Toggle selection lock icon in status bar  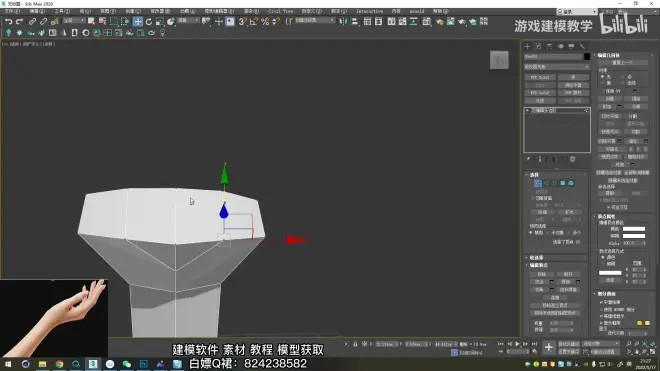(355, 344)
